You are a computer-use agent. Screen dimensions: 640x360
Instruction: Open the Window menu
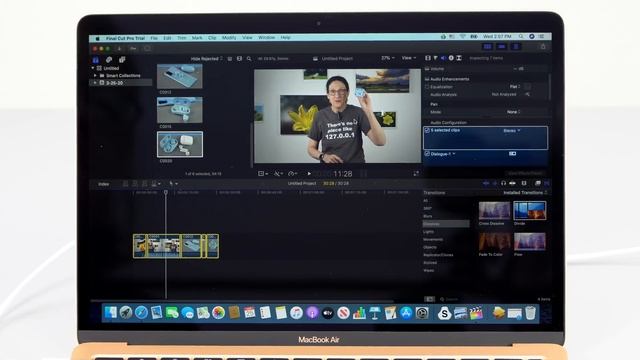coord(267,38)
